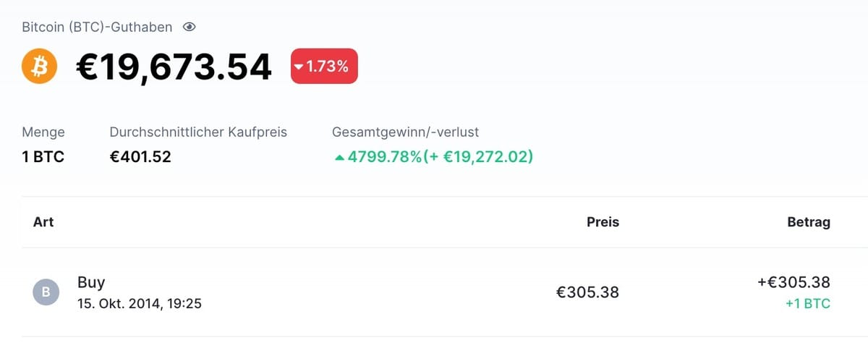Click the red 1.73% change badge
Viewport: 868px width, 361px height.
point(324,67)
